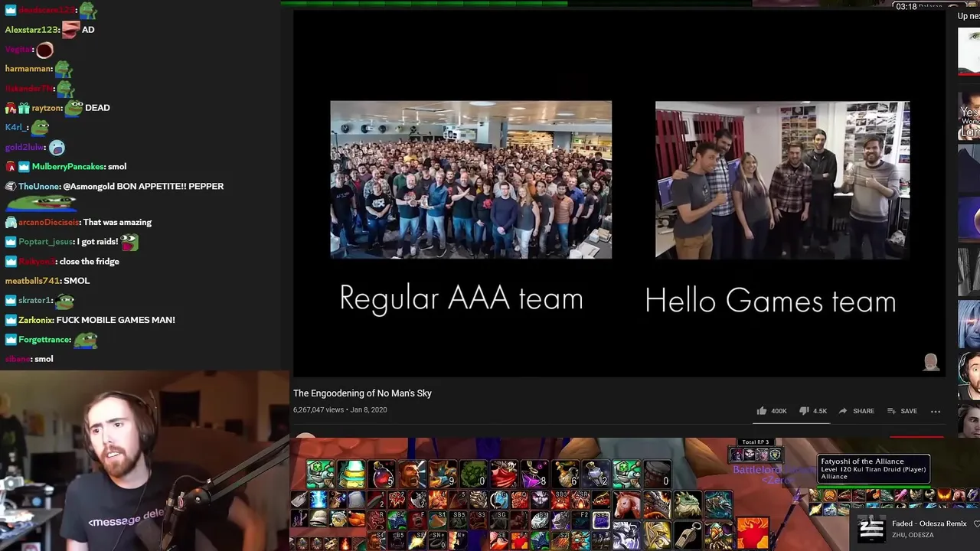Like the Spotify song with heart icon

click(x=976, y=524)
